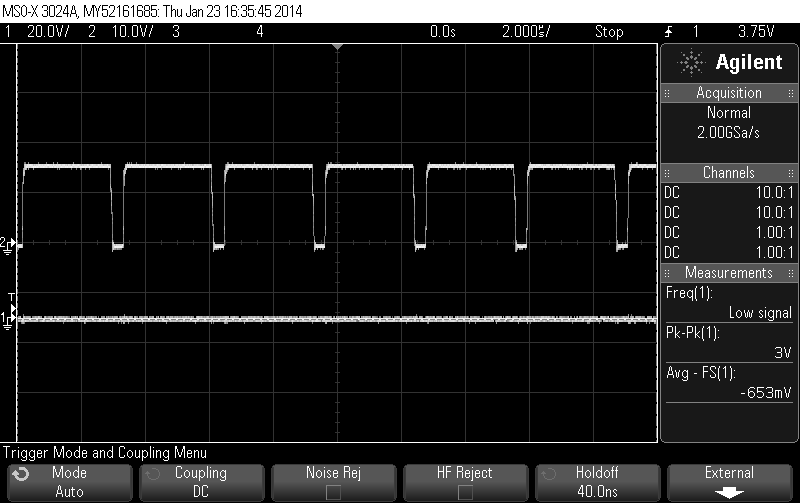Click the Channels header grip icon
The image size is (800, 503).
[x=666, y=173]
